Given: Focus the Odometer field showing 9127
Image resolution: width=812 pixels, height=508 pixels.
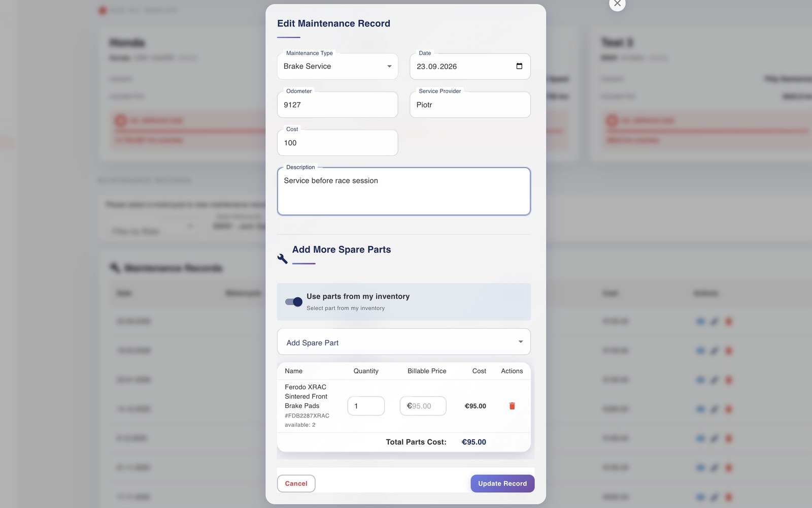Looking at the screenshot, I should [337, 105].
